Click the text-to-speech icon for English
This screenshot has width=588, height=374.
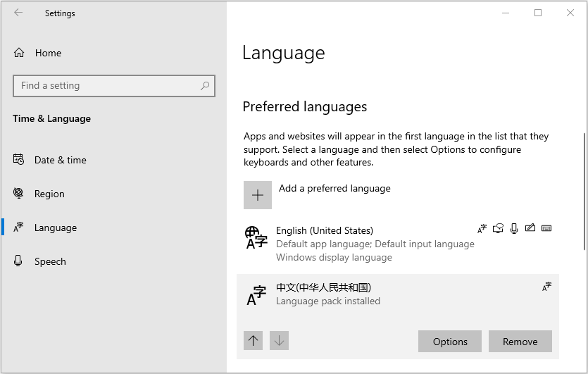click(499, 228)
